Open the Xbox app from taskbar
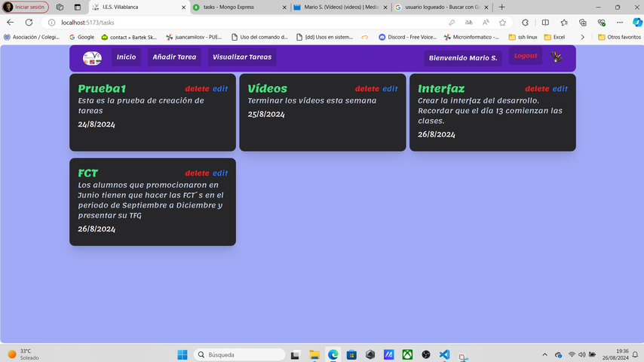The height and width of the screenshot is (362, 644). point(407,354)
